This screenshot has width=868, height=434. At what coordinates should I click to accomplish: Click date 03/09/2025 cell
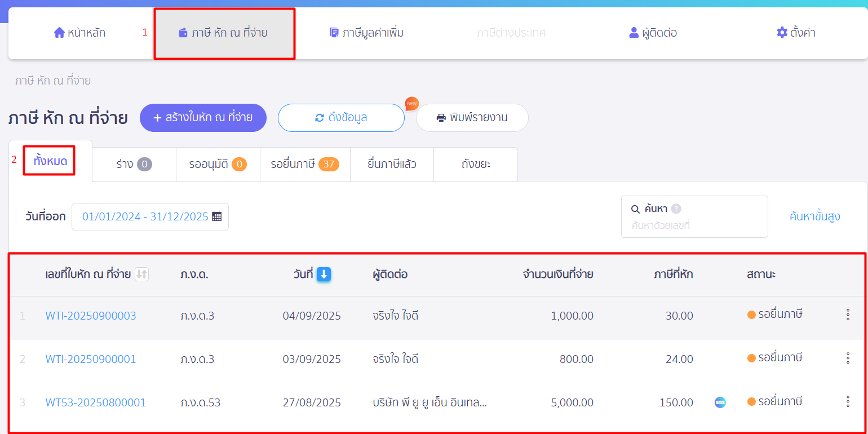312,359
